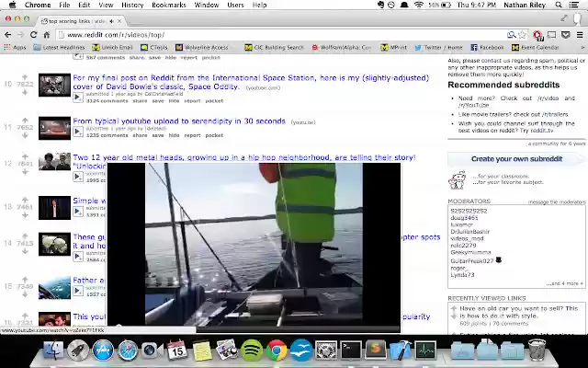Open '3124 comments' on the Space Oddity post

(x=107, y=101)
